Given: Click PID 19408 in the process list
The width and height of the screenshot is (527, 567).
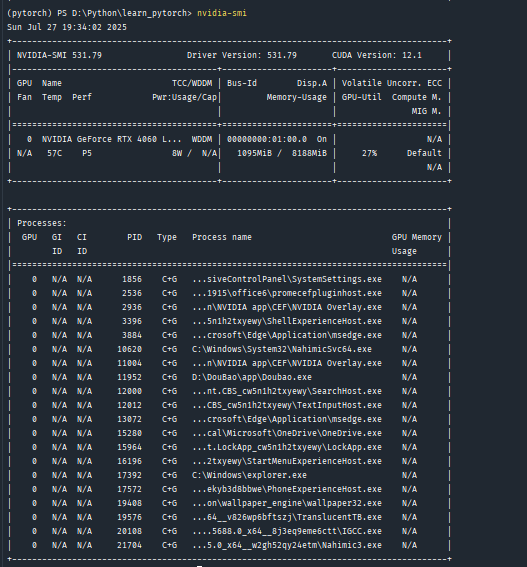Looking at the screenshot, I should (x=129, y=503).
